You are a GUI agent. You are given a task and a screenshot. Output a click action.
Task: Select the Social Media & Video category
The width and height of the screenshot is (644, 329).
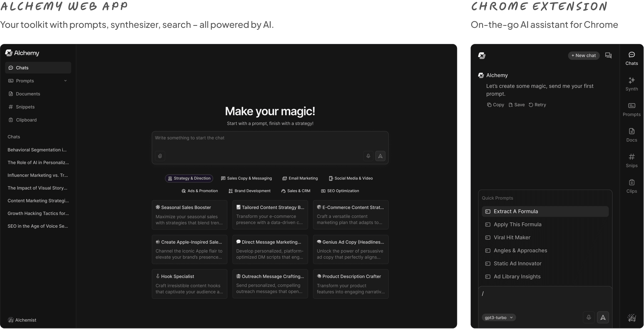point(351,178)
